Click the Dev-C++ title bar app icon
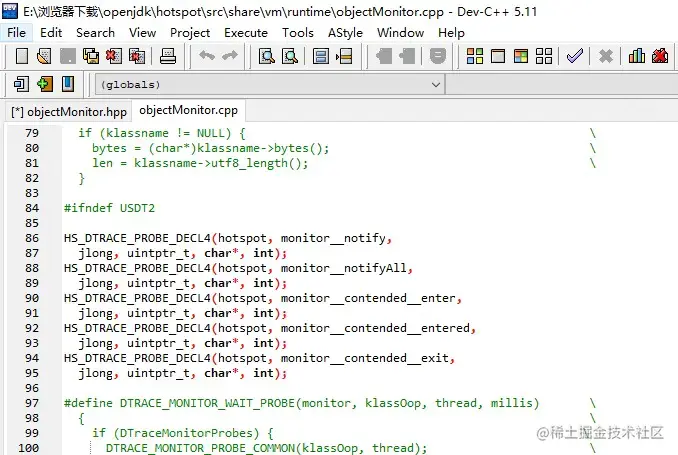The width and height of the screenshot is (678, 455). [x=10, y=11]
